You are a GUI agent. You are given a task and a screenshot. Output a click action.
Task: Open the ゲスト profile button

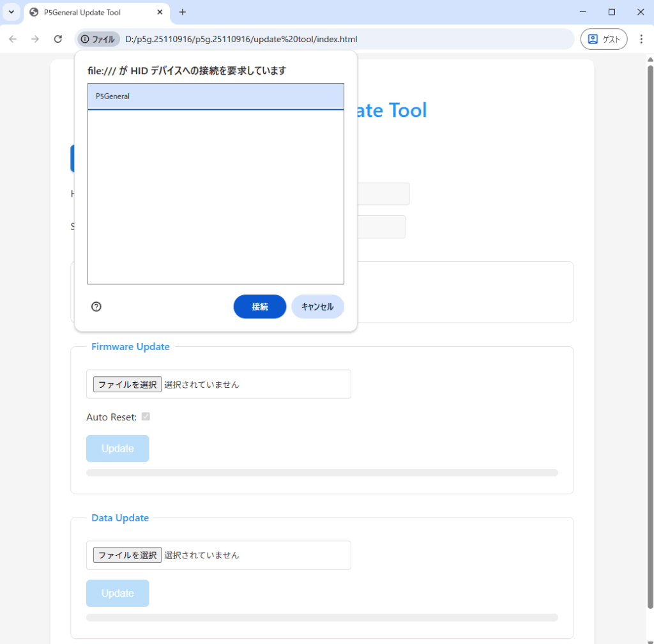pyautogui.click(x=603, y=39)
